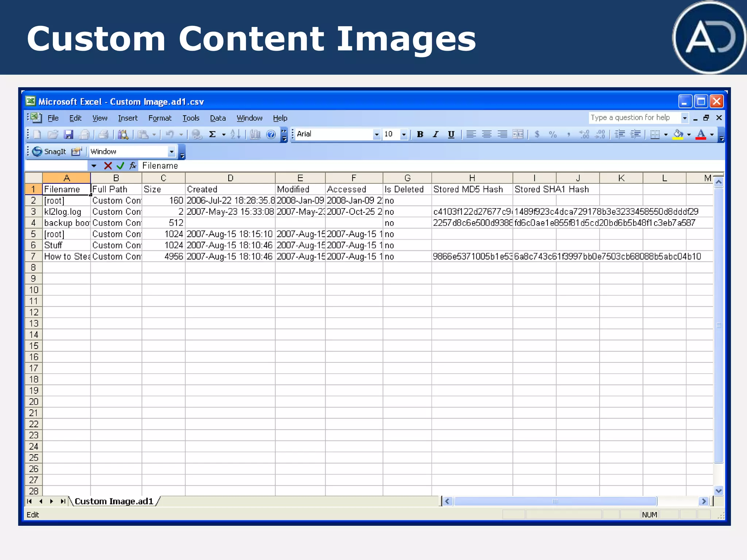The image size is (747, 560).
Task: Toggle underline formatting
Action: [x=451, y=135]
